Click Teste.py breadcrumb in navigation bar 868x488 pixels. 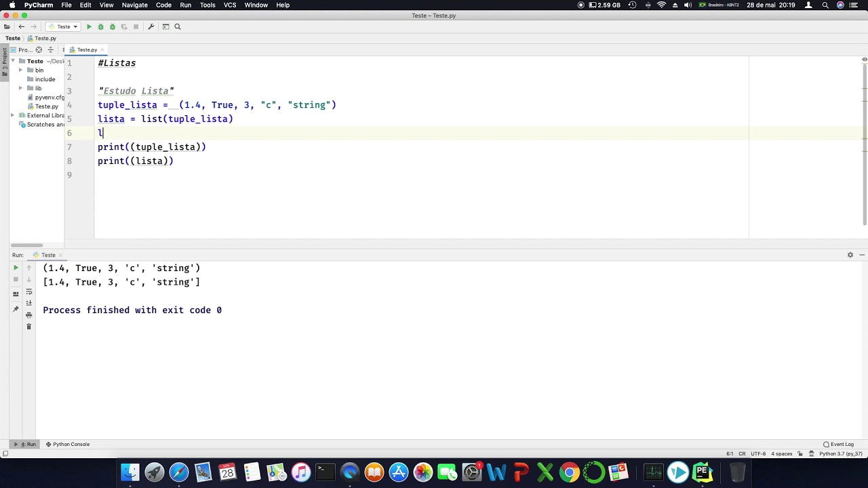(41, 38)
